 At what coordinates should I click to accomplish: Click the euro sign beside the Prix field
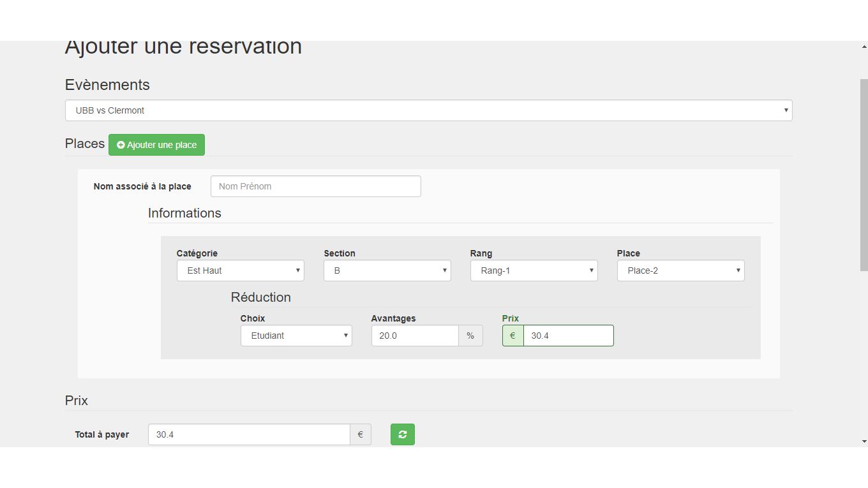(513, 336)
